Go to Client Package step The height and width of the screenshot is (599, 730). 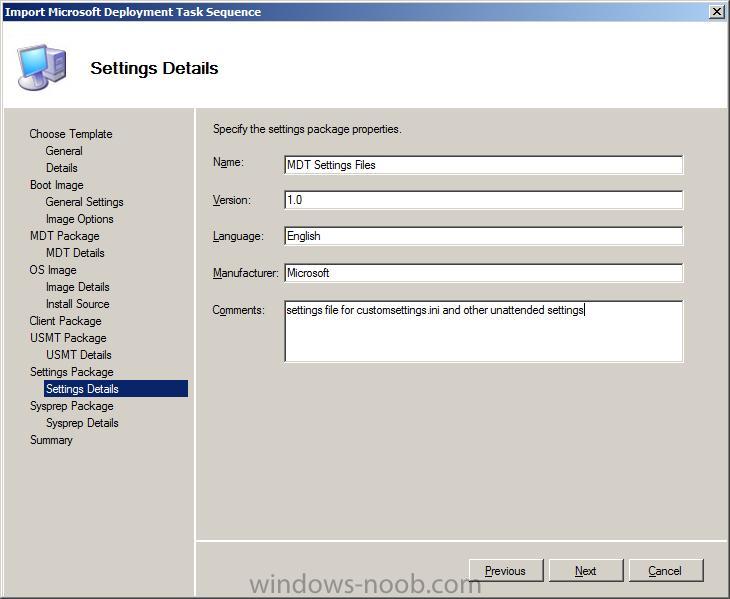(x=65, y=321)
